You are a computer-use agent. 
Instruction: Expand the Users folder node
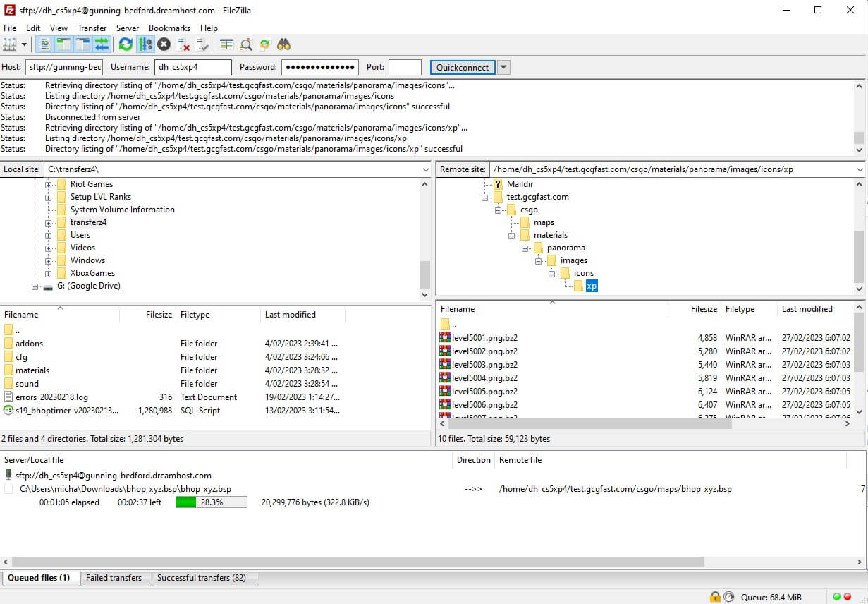click(49, 235)
